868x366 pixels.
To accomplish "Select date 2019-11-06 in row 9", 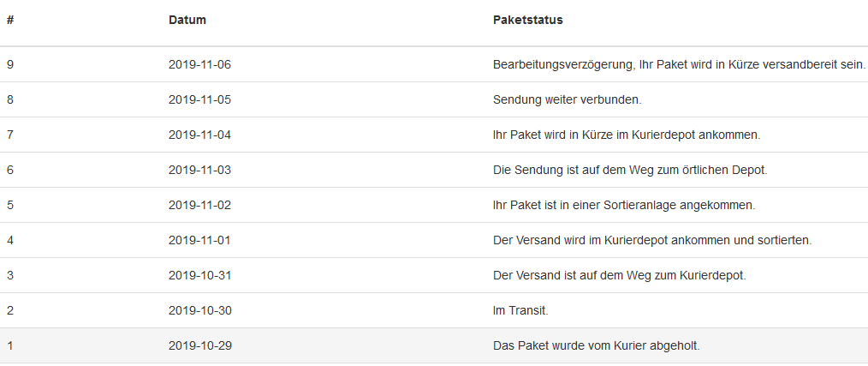I will pyautogui.click(x=199, y=65).
